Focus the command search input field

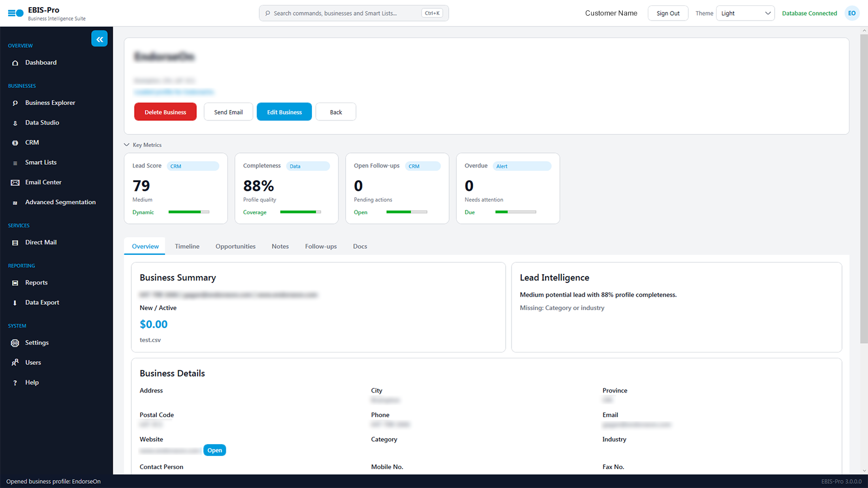coord(354,13)
